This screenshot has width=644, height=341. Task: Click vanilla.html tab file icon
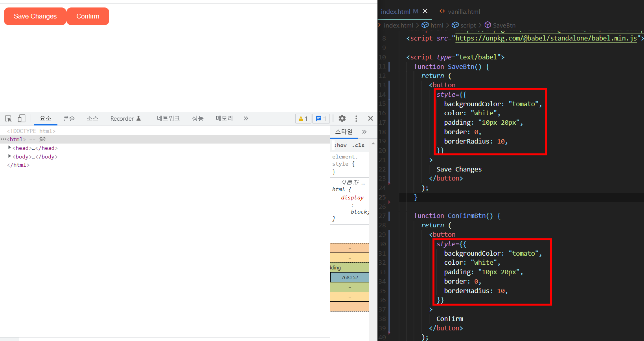(442, 11)
